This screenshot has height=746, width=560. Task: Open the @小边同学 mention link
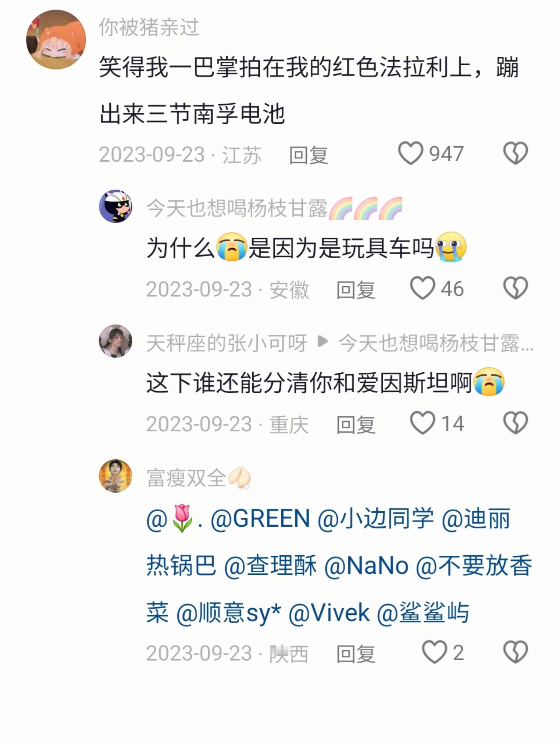coord(376,518)
